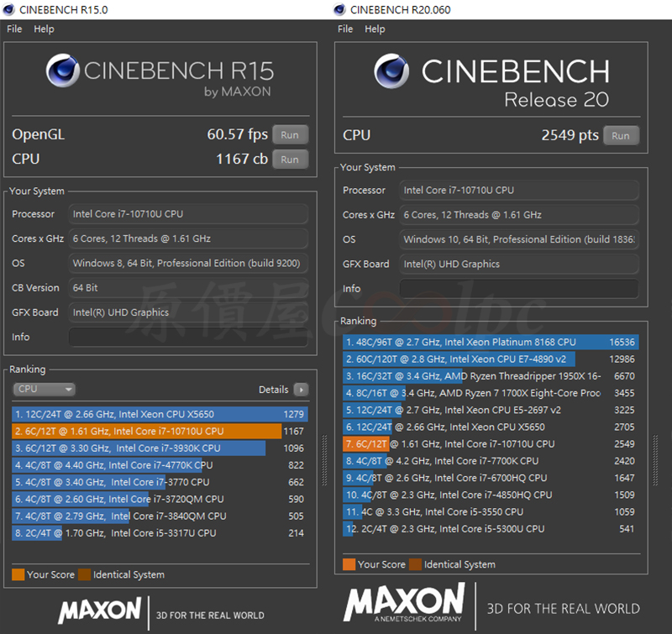Click the 2549 pts CPU score in R20
The width and height of the screenshot is (672, 634).
(570, 135)
